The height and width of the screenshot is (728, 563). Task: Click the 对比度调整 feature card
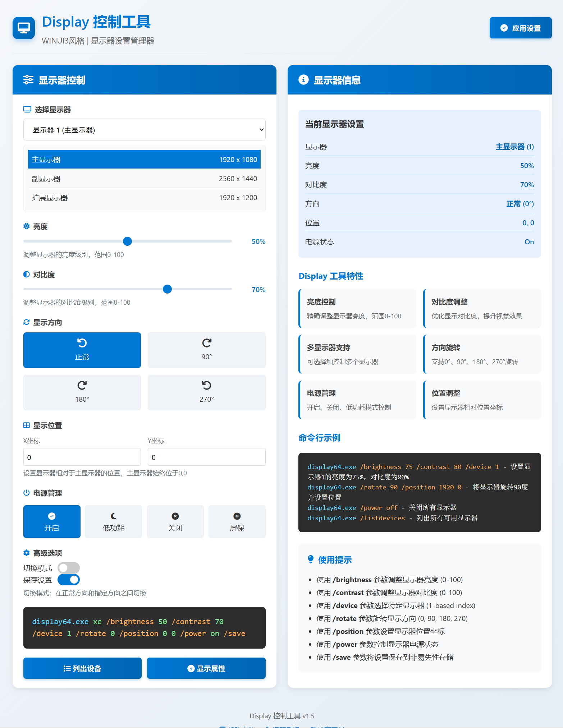(x=482, y=308)
